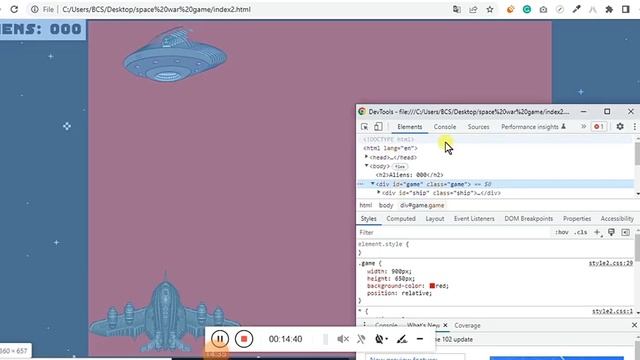Screen dimensions: 640x360
Task: Open the Extensions puzzle-piece menu
Action: click(609, 9)
